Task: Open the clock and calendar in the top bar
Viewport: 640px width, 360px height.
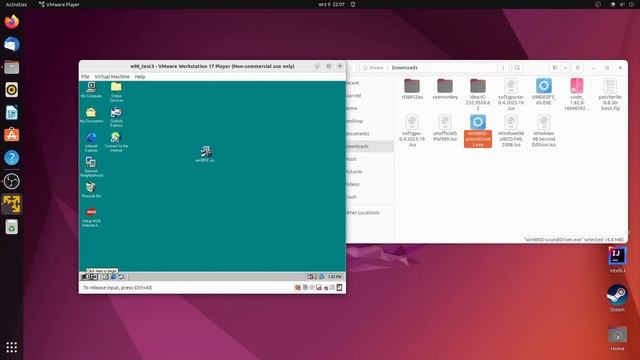Action: click(x=331, y=4)
